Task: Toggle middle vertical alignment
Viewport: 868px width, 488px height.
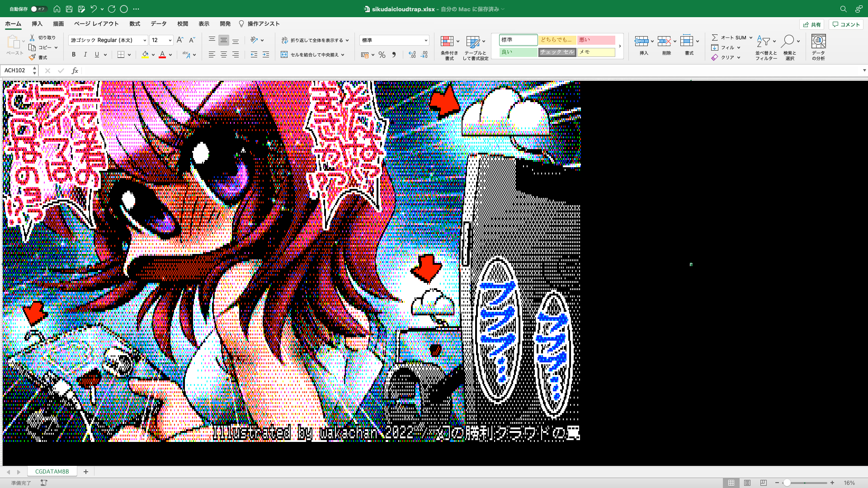Action: (x=223, y=40)
